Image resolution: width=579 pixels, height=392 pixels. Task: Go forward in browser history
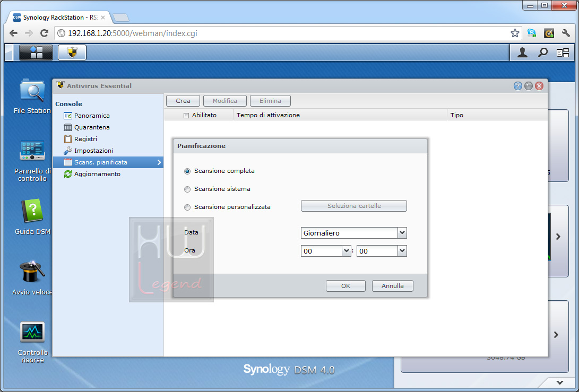[x=29, y=33]
